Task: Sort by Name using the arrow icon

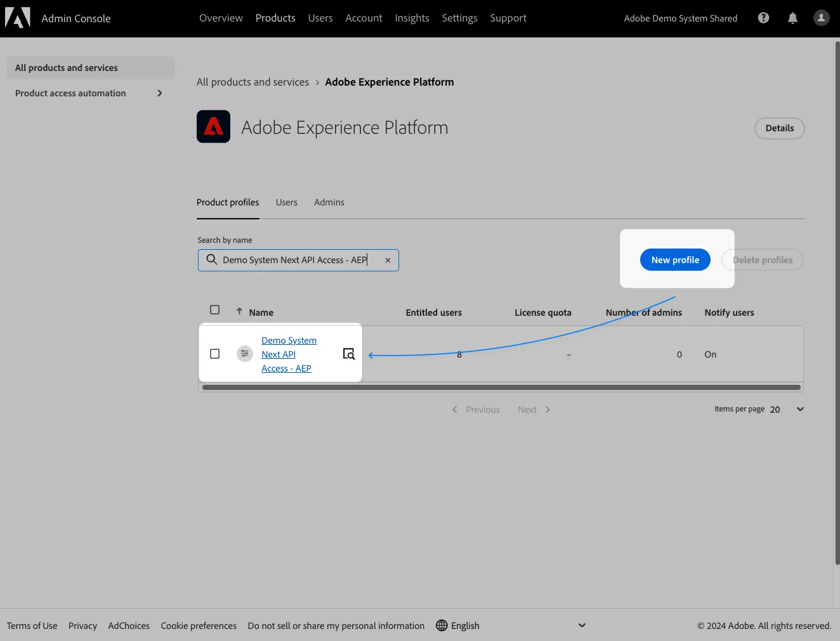Action: point(239,311)
